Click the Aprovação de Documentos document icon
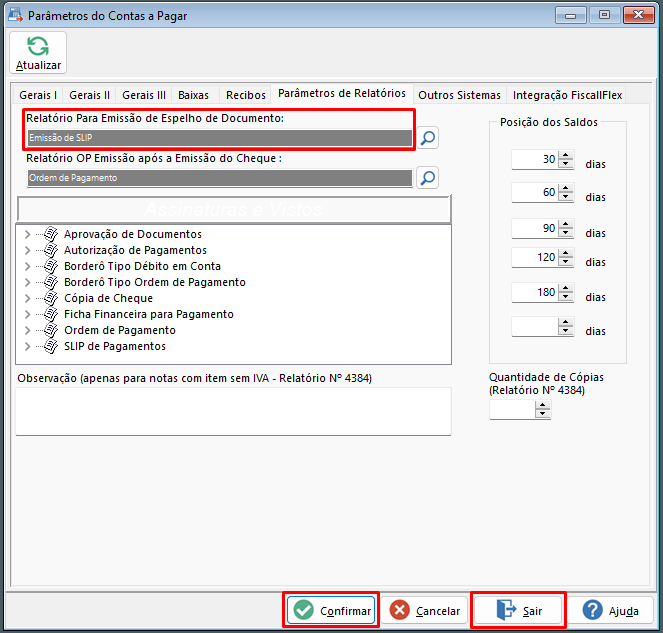The width and height of the screenshot is (663, 633). (51, 234)
